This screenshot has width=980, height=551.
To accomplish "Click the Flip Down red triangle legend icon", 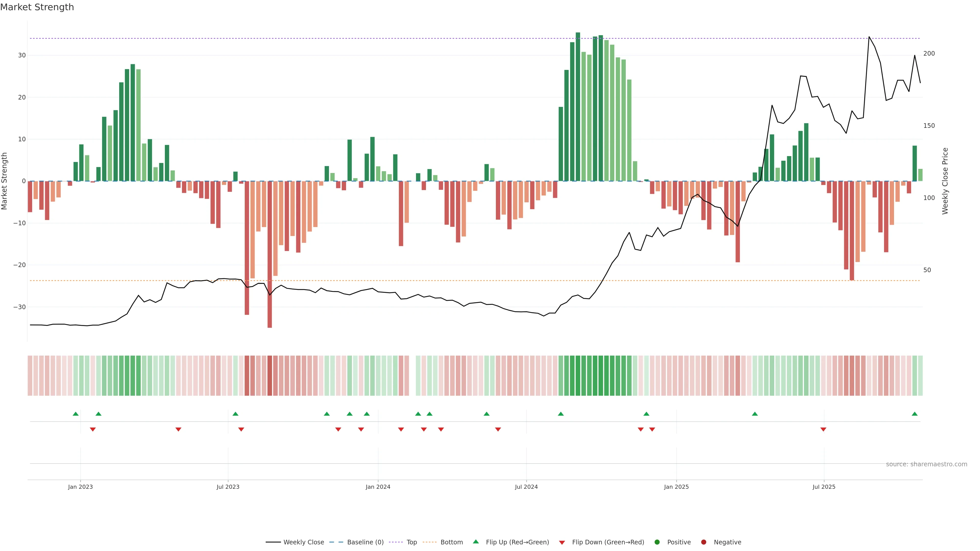I will coord(561,543).
